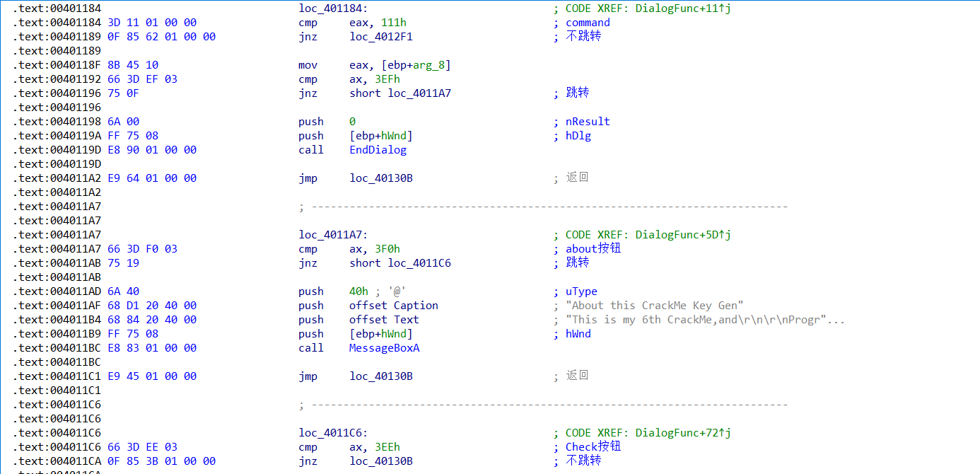Screen dimensions: 980x474
Task: Click the short loc_4011A7 jump operand
Action: pos(399,93)
